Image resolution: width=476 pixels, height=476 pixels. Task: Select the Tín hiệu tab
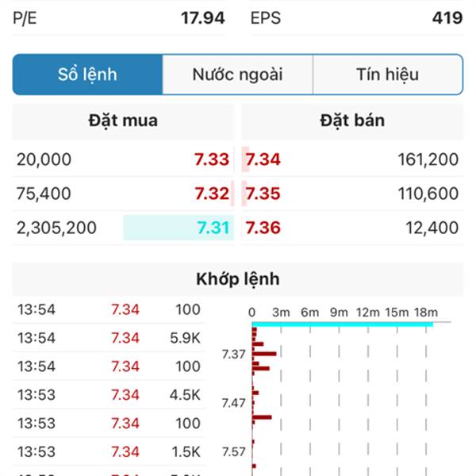point(388,75)
